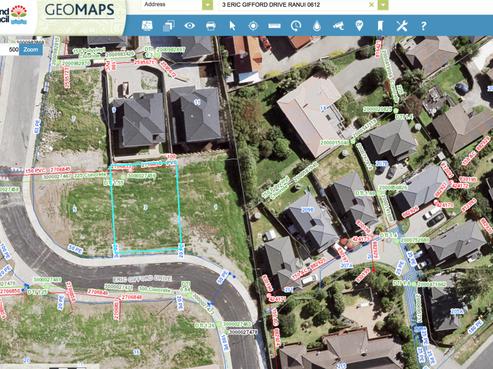Click the GEOMAPS logo
The width and height of the screenshot is (493, 369).
[79, 10]
